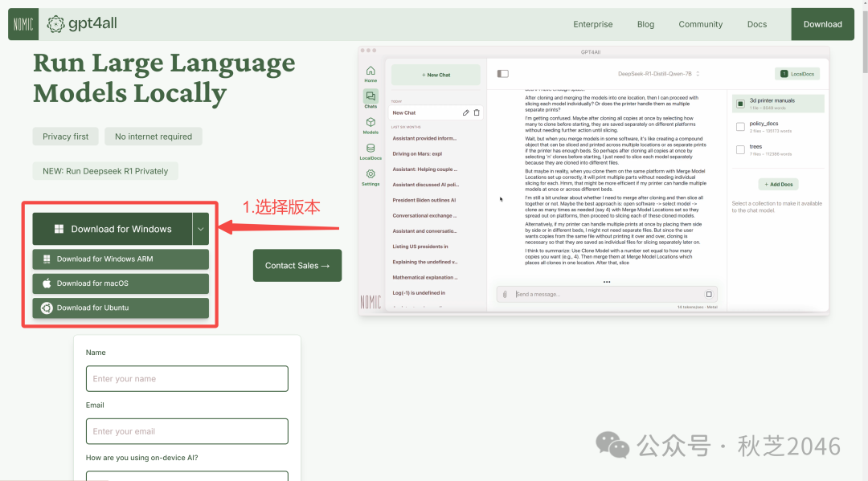Go to the Community page
The height and width of the screenshot is (481, 868).
[700, 24]
